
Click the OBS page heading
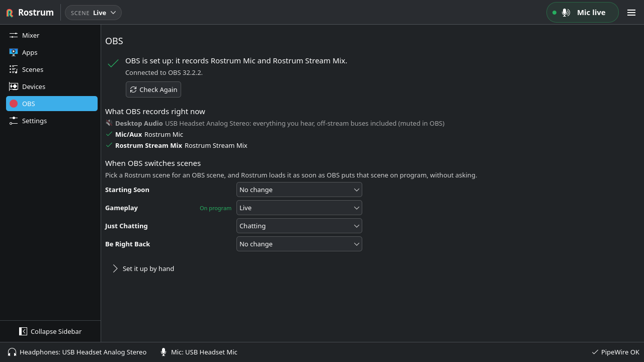coord(114,41)
